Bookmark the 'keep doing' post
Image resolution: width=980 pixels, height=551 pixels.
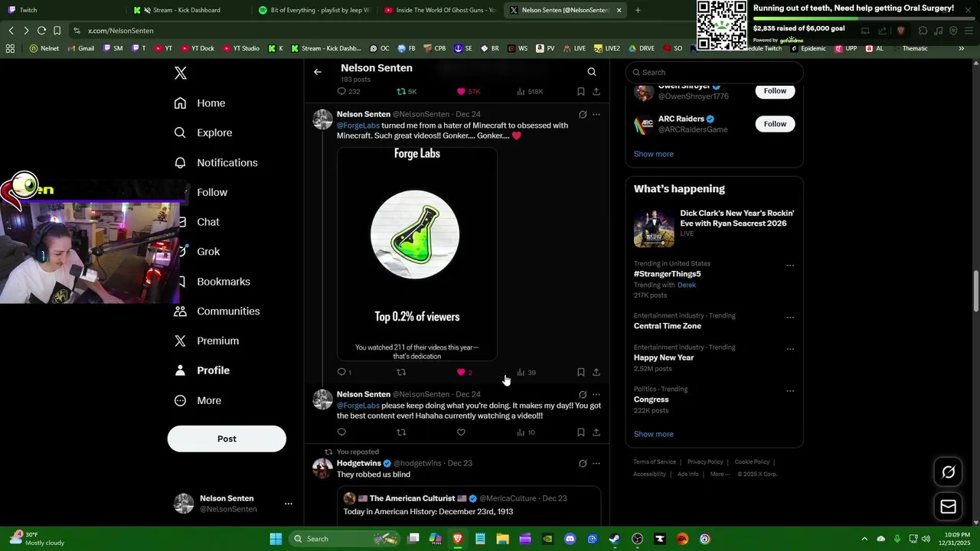(581, 432)
